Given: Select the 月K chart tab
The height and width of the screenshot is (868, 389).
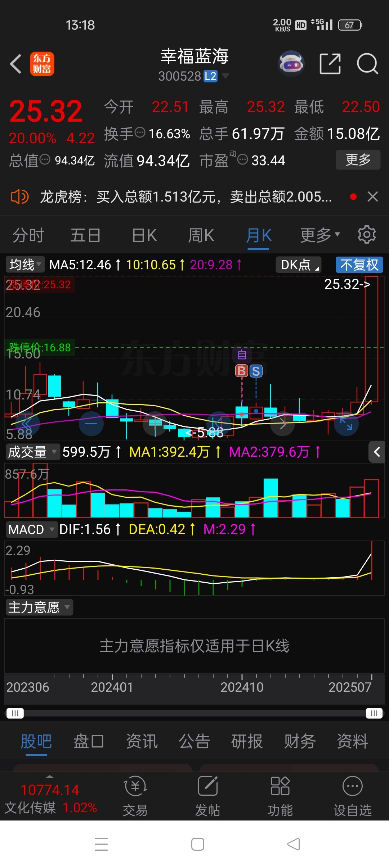Looking at the screenshot, I should tap(259, 235).
